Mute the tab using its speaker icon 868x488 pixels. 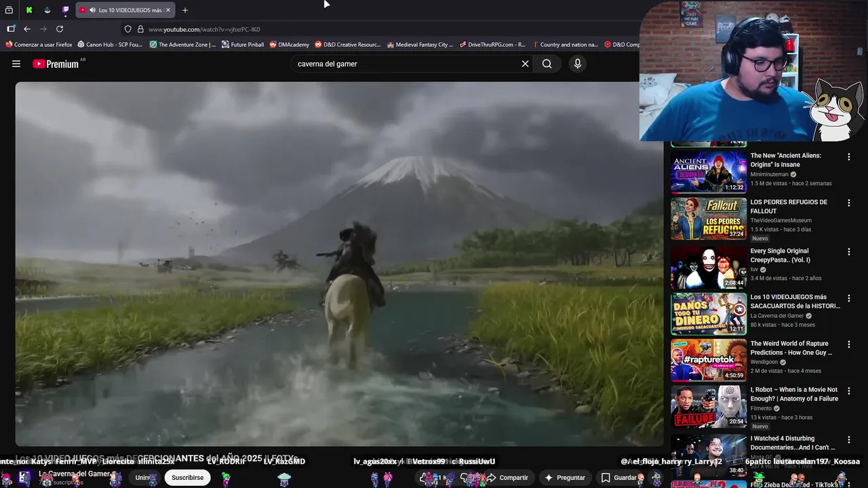(x=92, y=10)
